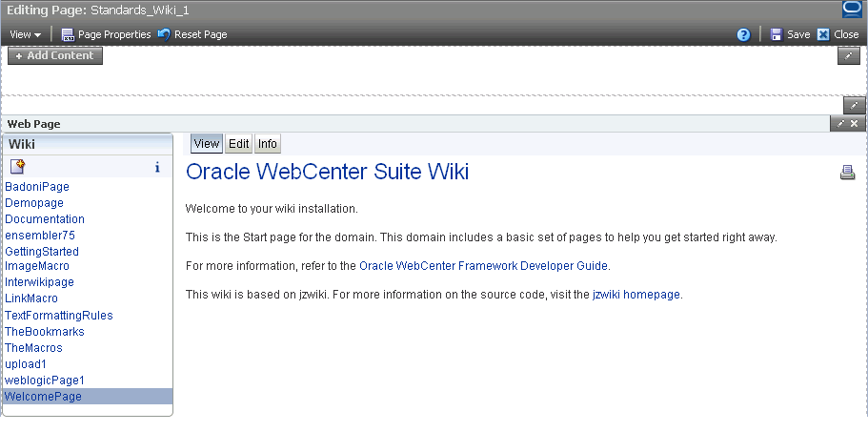Open the ImageMacro wiki page
Image resolution: width=868 pixels, height=432 pixels.
click(37, 266)
